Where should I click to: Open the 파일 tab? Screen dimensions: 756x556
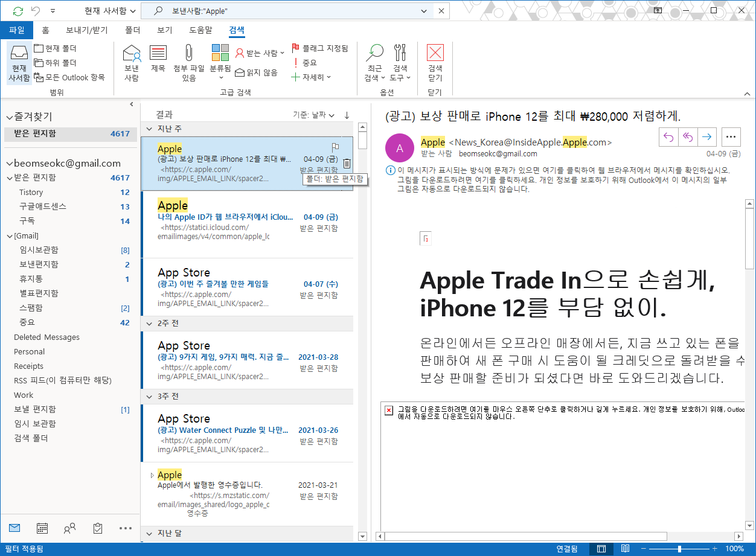tap(17, 30)
